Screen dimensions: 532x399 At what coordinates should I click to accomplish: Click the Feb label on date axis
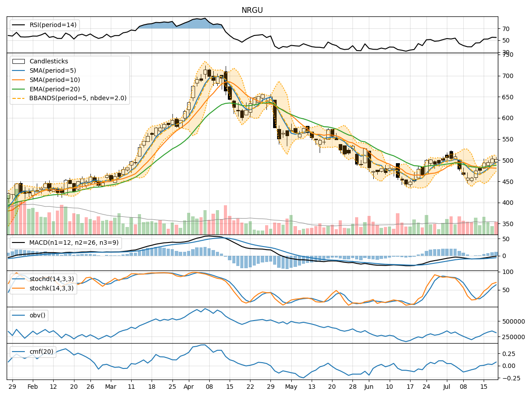click(33, 387)
